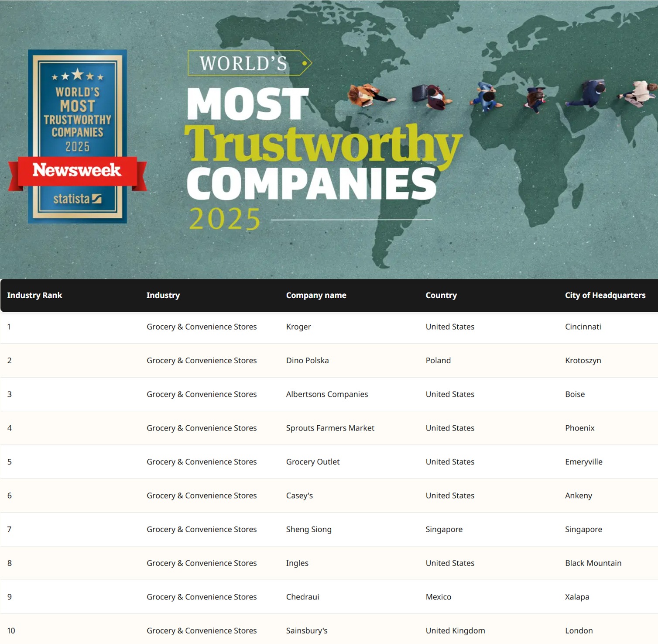
Task: Click the World's banner tag
Action: pos(249,63)
